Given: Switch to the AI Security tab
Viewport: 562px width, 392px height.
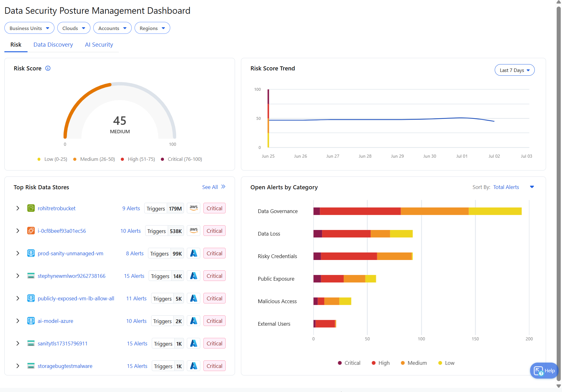Looking at the screenshot, I should [99, 45].
